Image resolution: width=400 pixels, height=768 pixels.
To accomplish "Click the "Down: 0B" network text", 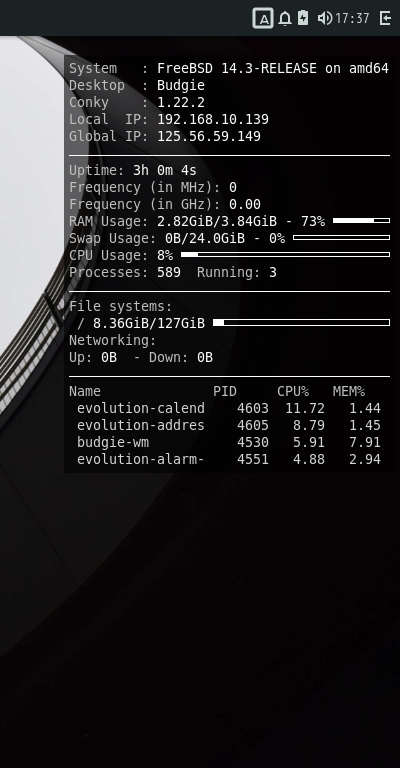I will pyautogui.click(x=181, y=358).
